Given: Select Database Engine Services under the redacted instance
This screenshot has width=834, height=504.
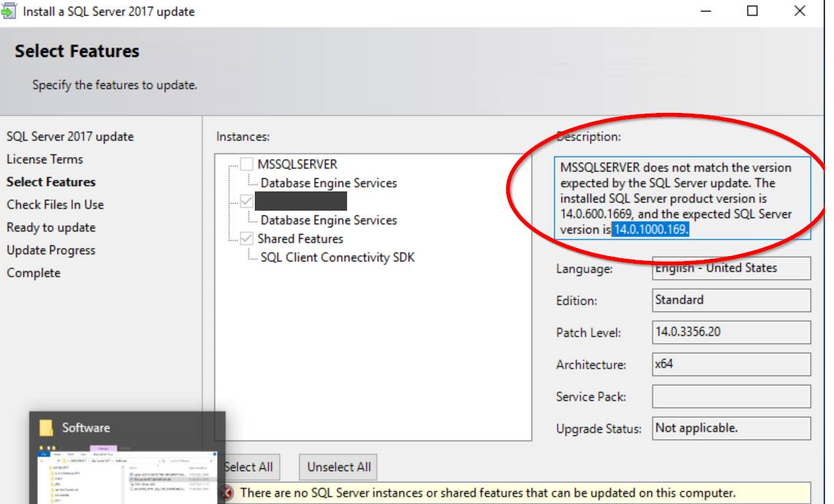Looking at the screenshot, I should 329,220.
